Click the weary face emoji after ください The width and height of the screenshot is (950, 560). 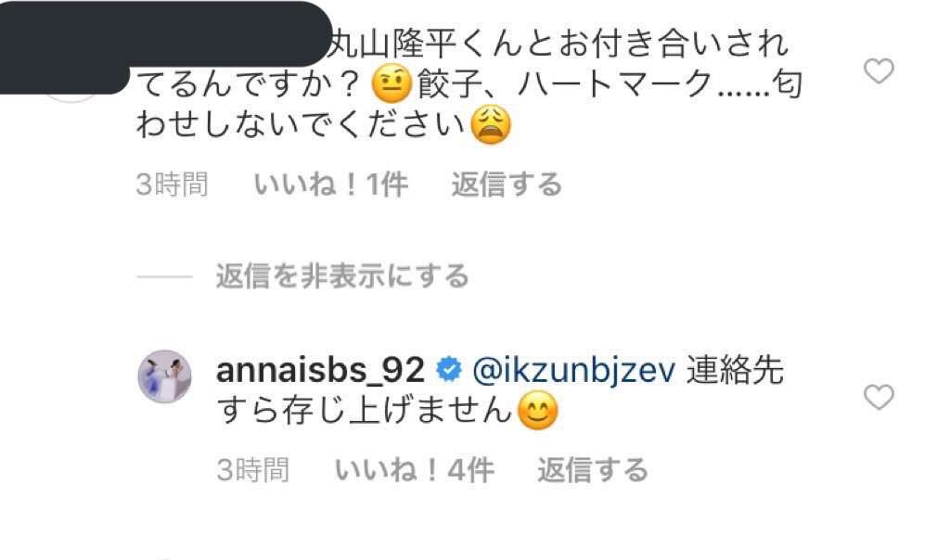(491, 125)
